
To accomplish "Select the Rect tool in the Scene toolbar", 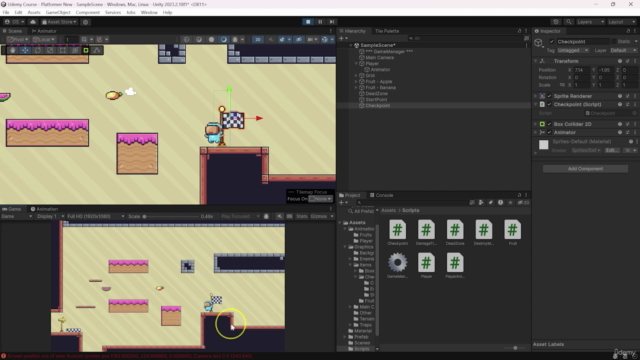I will pyautogui.click(x=62, y=50).
